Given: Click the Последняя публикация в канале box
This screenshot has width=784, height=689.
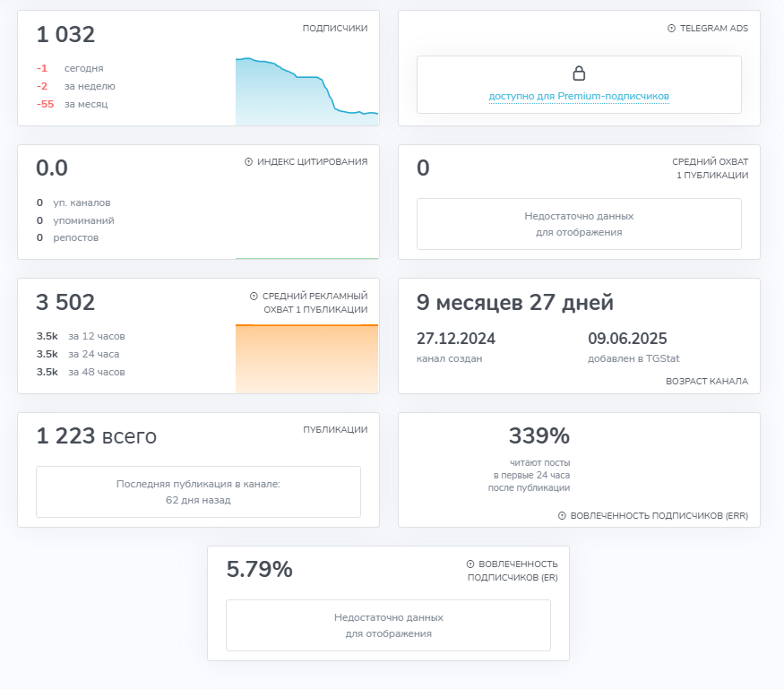Looking at the screenshot, I should pos(198,492).
